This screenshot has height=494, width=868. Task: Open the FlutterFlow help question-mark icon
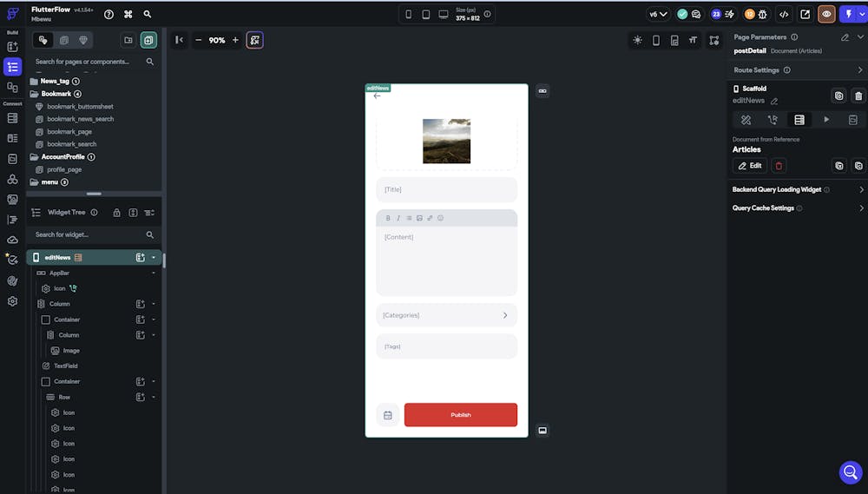click(x=109, y=15)
